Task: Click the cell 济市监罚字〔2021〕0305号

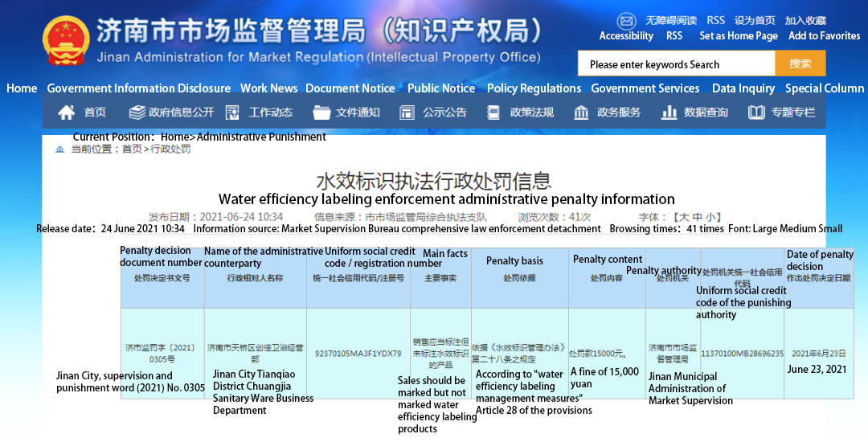Action: (x=161, y=354)
